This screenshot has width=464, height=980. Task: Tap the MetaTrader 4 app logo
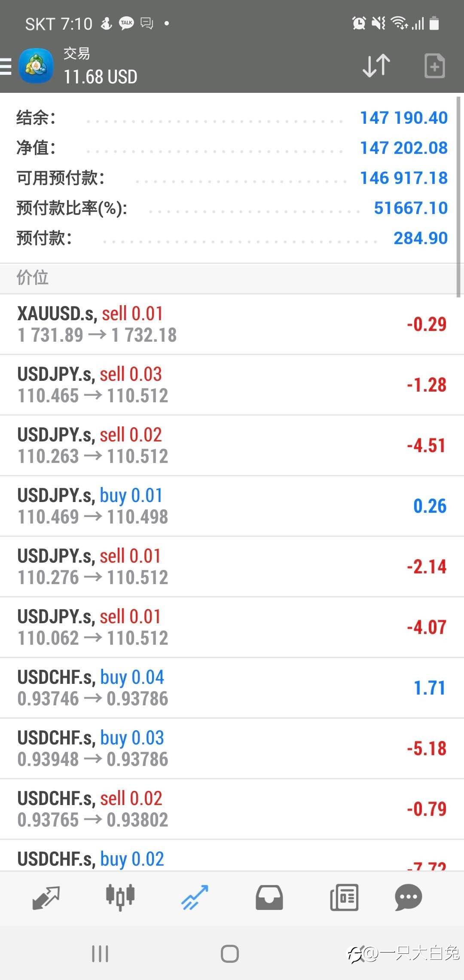(36, 66)
